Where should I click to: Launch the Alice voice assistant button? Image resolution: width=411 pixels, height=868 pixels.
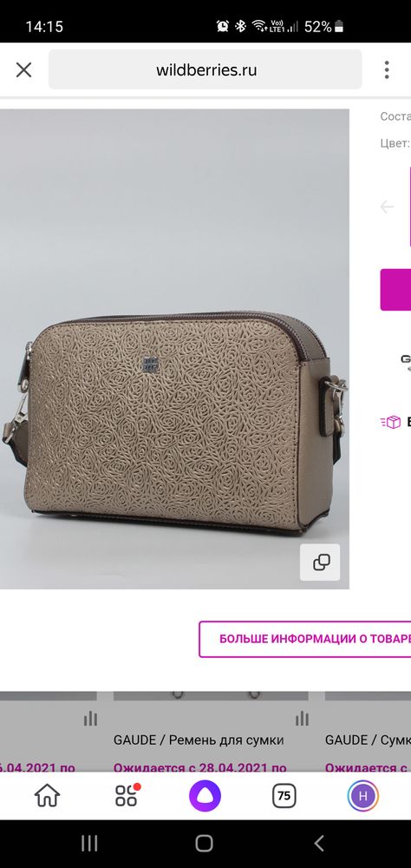[x=205, y=796]
